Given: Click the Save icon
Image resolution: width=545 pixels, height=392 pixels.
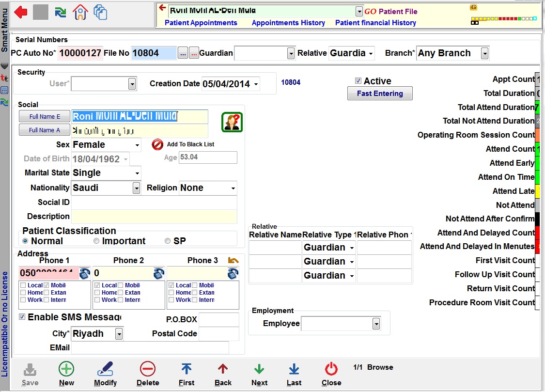Looking at the screenshot, I should (x=30, y=370).
